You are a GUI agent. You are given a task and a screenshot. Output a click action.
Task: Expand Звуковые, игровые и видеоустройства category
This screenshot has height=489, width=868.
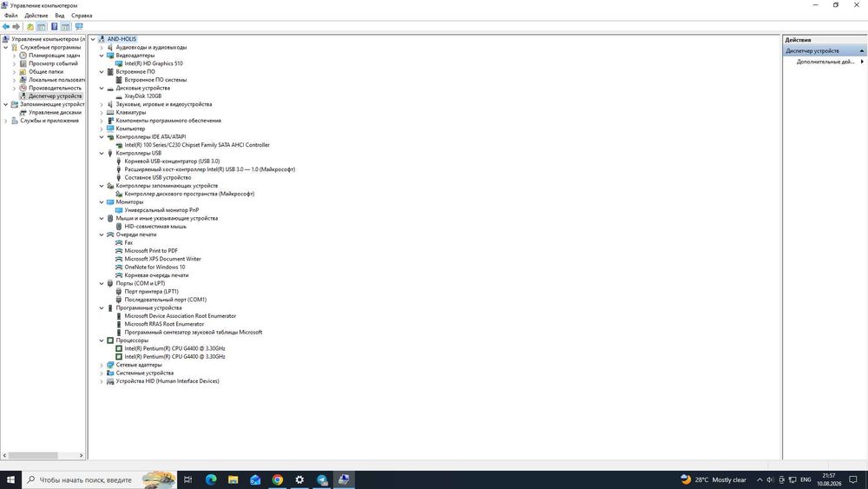click(x=102, y=104)
